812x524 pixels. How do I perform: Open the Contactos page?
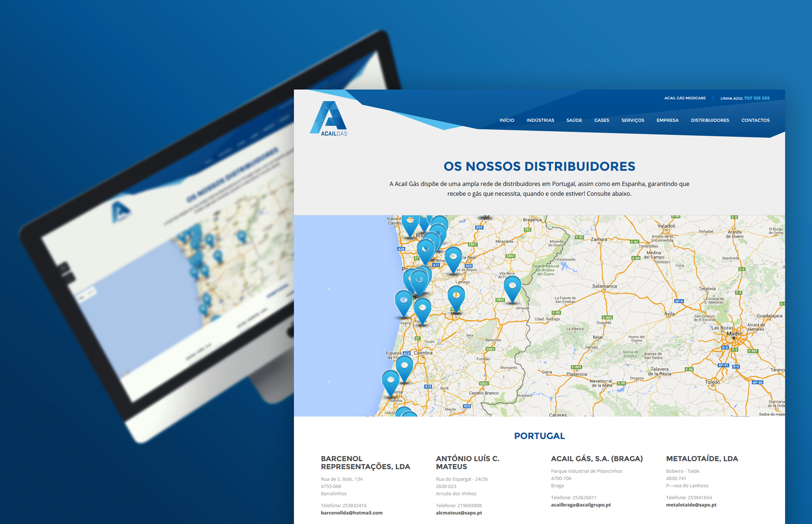[755, 120]
